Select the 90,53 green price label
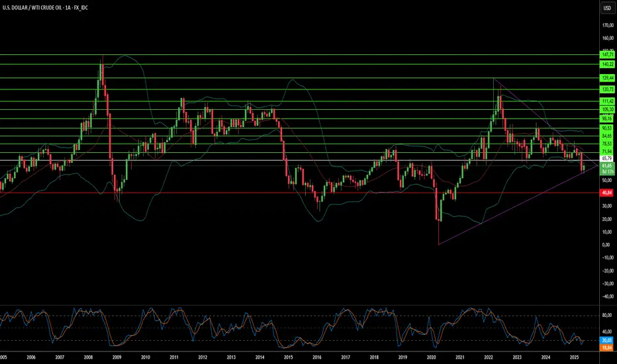Screen dimensions: 617x364 tap(607, 128)
